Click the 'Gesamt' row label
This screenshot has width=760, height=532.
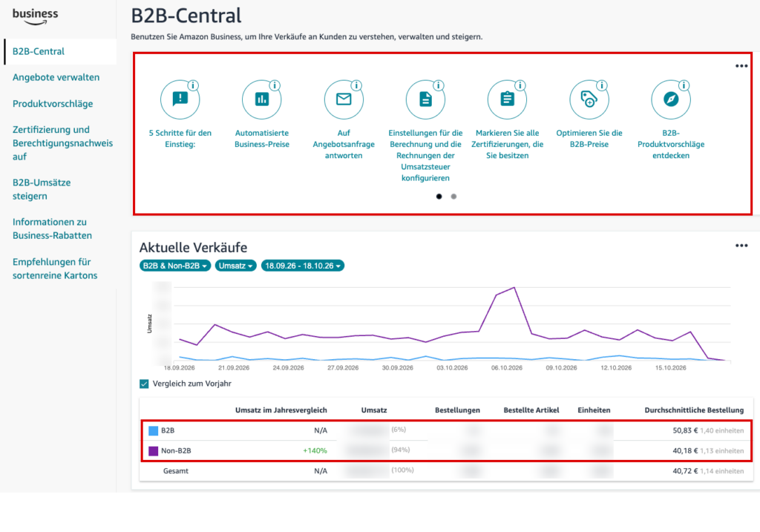point(175,471)
